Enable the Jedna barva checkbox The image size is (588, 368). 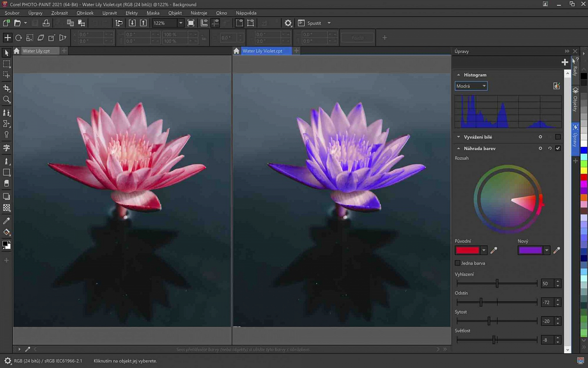(x=457, y=263)
